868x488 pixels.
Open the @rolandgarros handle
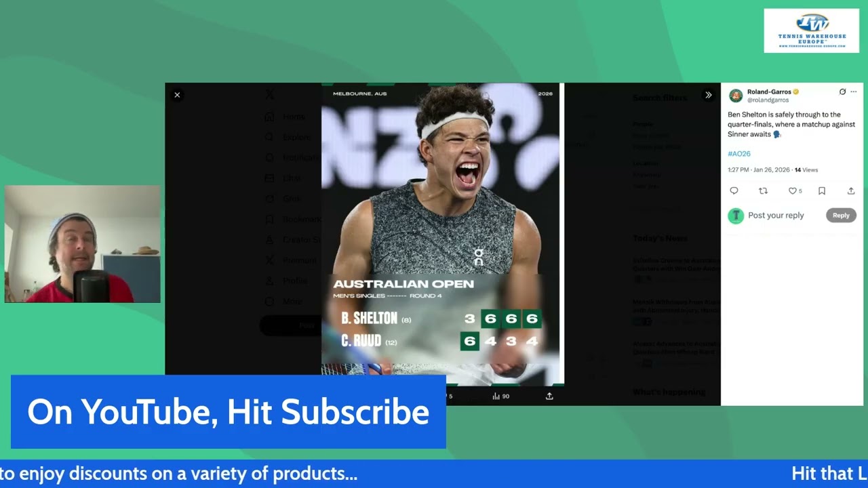pos(768,100)
